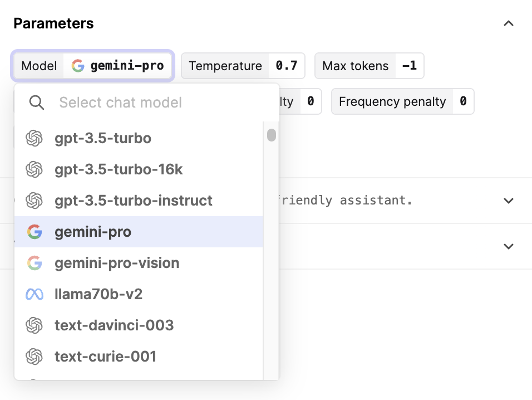
Task: Collapse the Parameters section chevron
Action: 508,23
